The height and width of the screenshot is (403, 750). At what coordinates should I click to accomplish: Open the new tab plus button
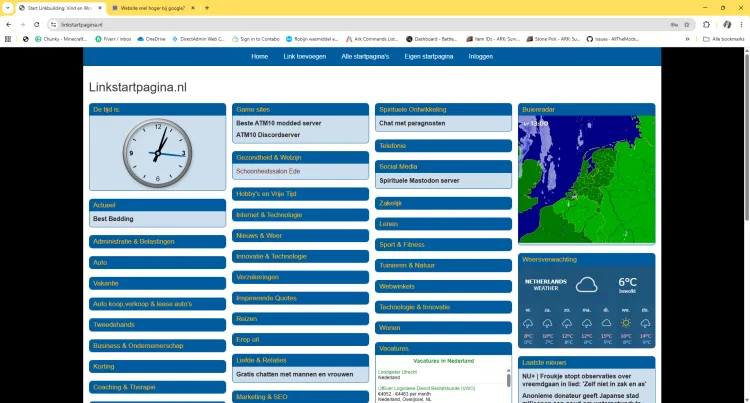tap(207, 7)
